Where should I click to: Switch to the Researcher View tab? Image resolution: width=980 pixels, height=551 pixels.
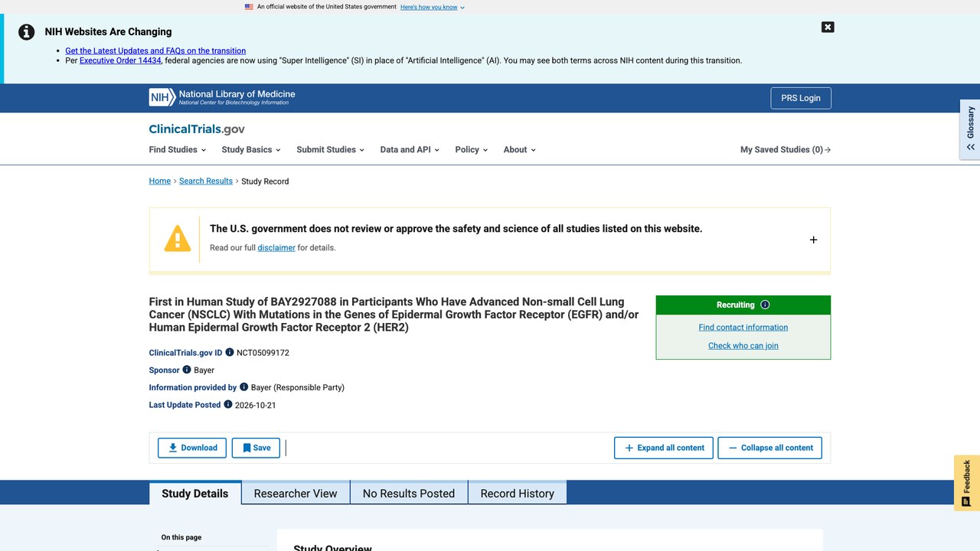coord(296,494)
